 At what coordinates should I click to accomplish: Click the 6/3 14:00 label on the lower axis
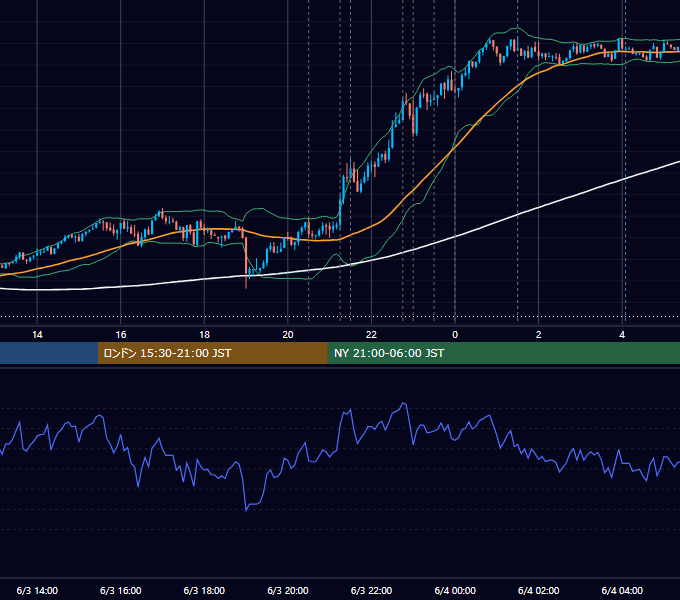click(37, 590)
